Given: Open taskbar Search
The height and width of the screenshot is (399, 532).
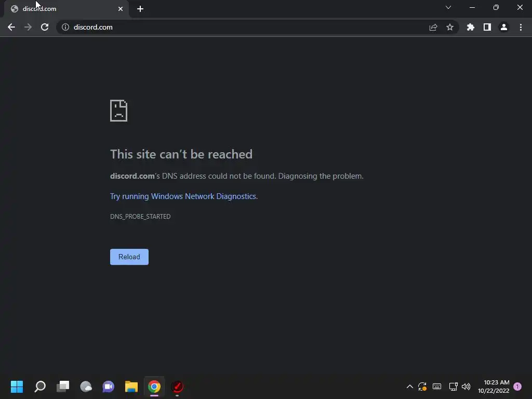Looking at the screenshot, I should click(x=40, y=387).
